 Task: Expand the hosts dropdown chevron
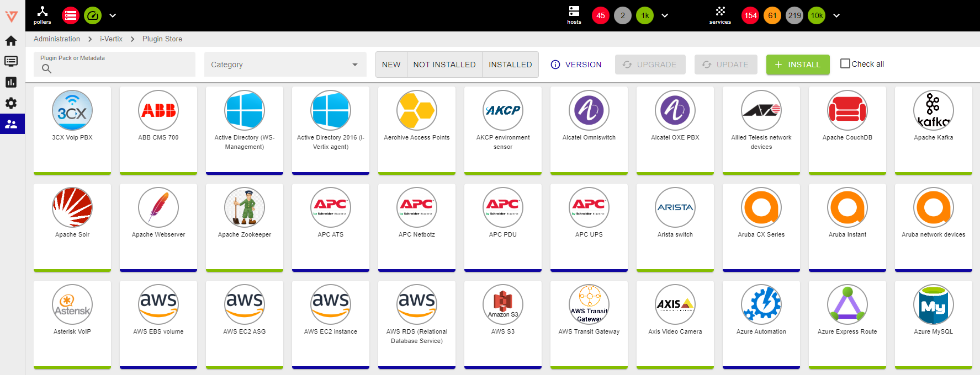665,15
